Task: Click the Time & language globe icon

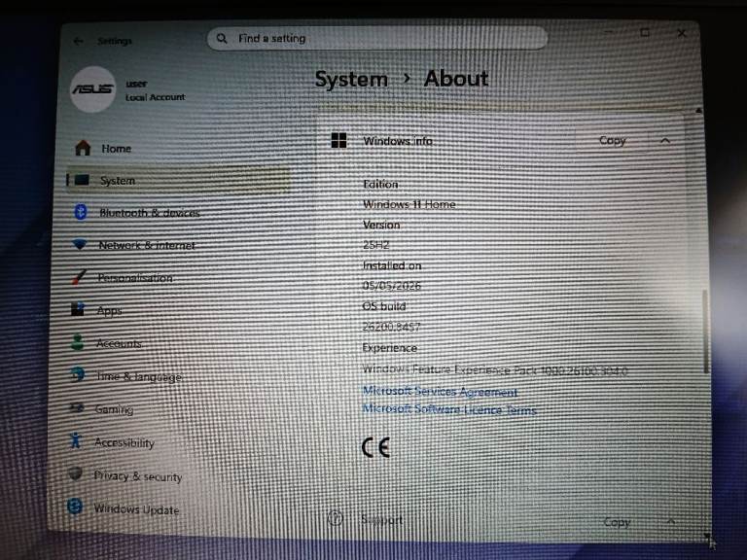Action: (x=77, y=374)
